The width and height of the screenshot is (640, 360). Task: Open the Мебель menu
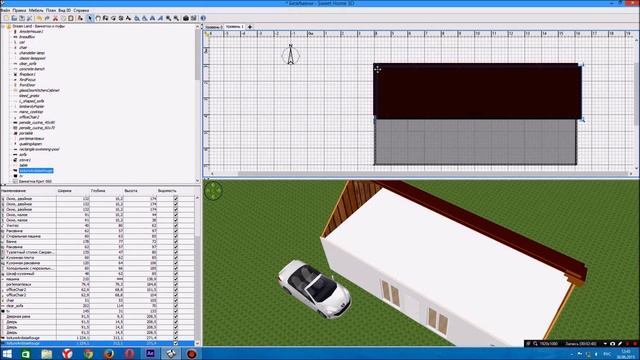(x=36, y=10)
